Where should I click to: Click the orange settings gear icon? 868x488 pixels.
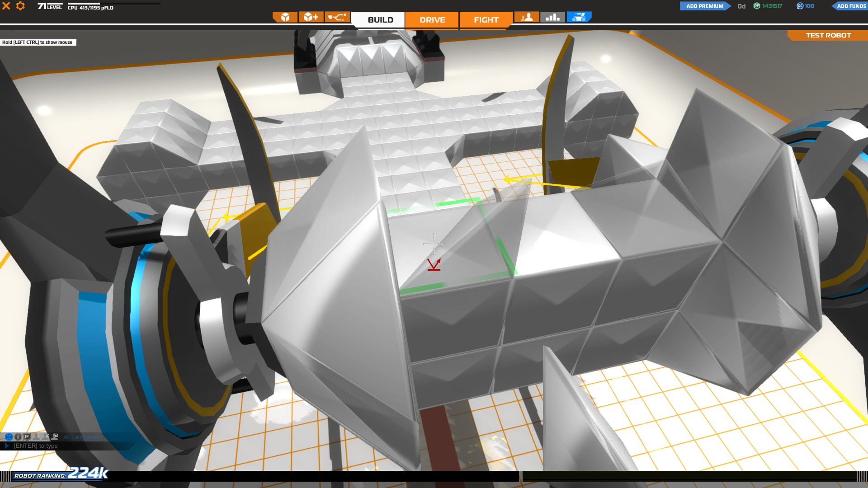click(20, 6)
